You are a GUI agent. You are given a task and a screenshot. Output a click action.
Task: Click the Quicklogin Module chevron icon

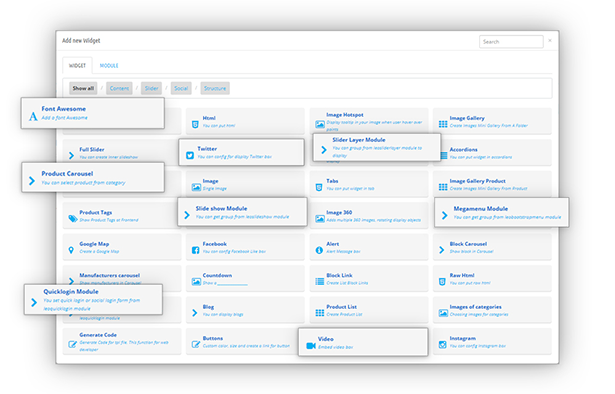pyautogui.click(x=34, y=302)
